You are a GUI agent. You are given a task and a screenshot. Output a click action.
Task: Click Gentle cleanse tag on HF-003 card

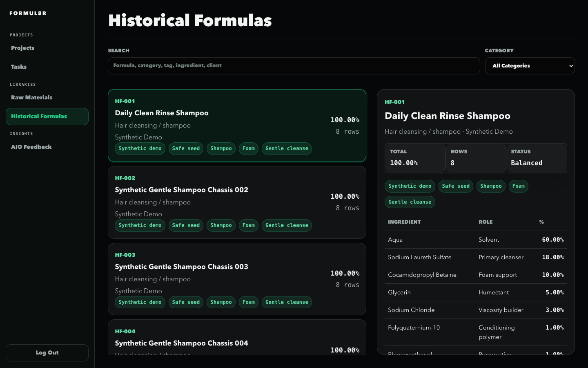(x=287, y=302)
